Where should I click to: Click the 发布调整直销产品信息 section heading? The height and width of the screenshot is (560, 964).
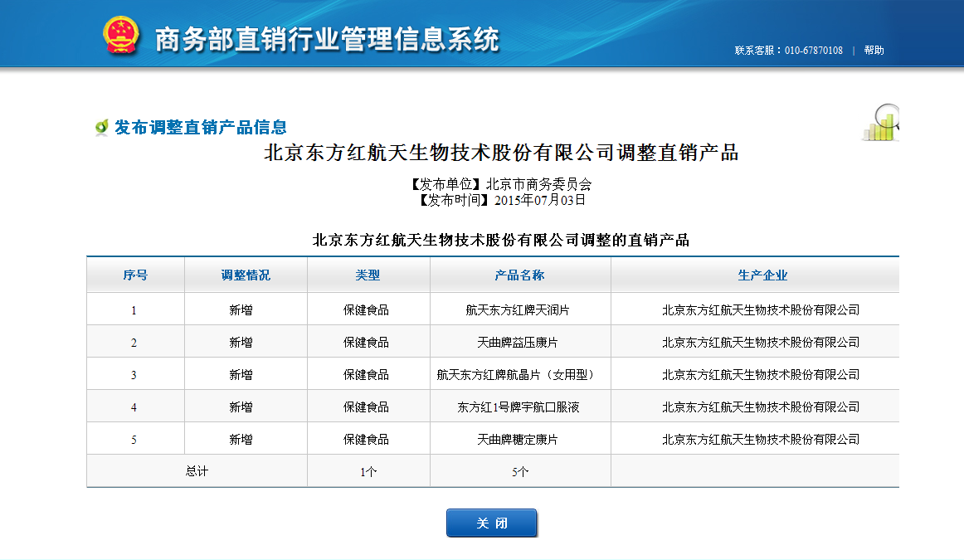point(201,128)
